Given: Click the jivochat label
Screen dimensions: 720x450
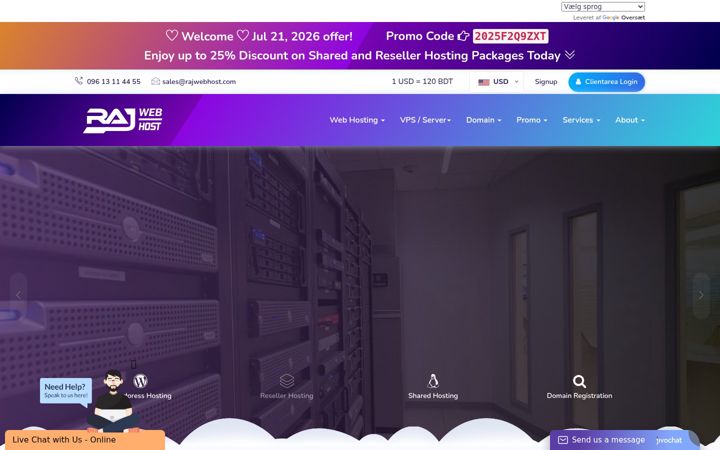Looking at the screenshot, I should (x=669, y=440).
